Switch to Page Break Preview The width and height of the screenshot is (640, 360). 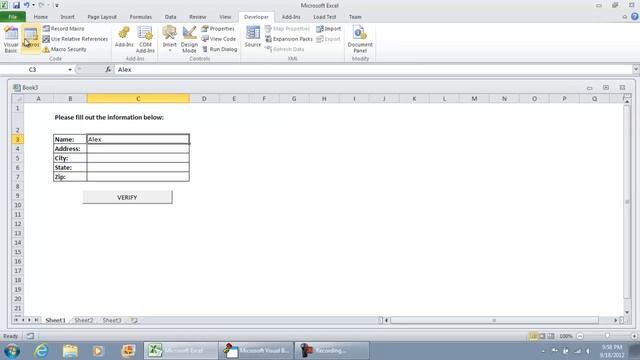coord(551,336)
